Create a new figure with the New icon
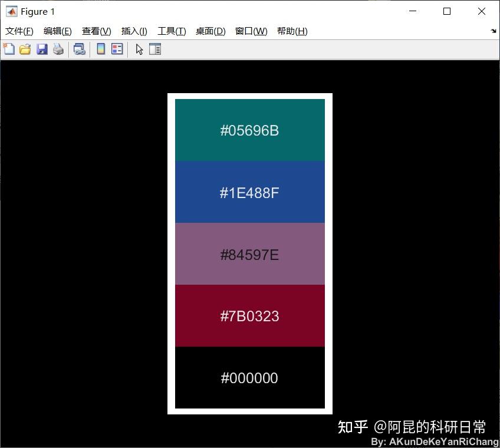500x448 pixels. click(9, 49)
